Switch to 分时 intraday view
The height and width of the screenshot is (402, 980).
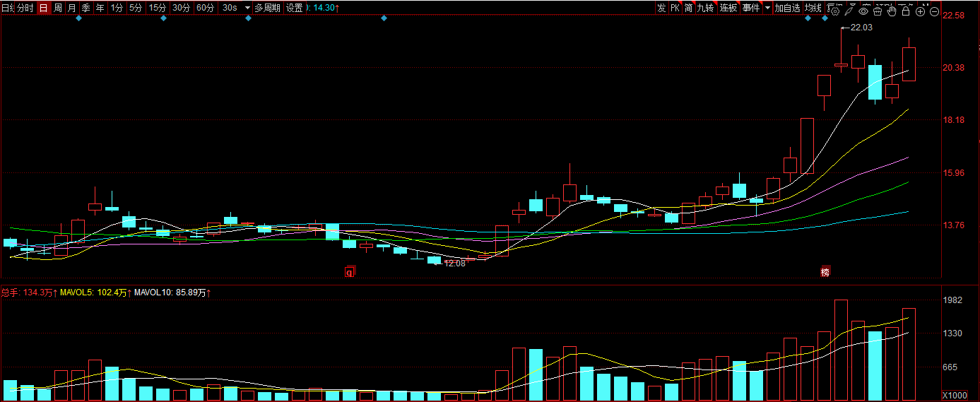coord(25,8)
